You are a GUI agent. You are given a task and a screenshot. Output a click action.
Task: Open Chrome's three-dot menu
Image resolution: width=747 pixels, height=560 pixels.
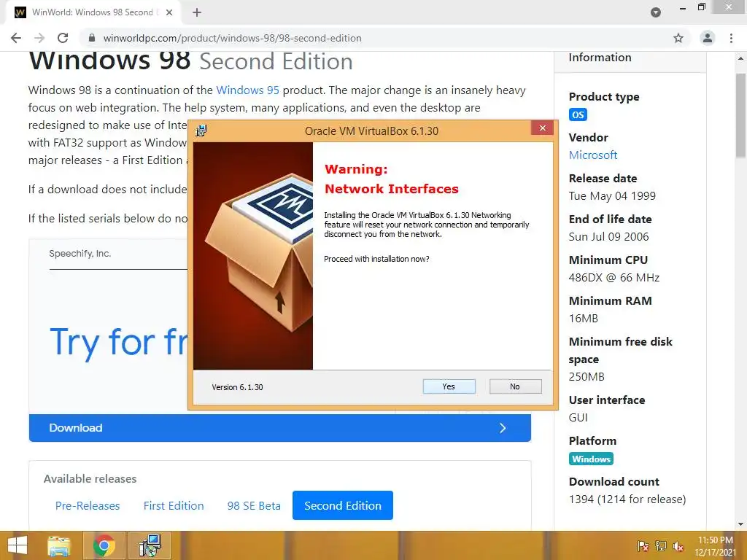point(731,38)
